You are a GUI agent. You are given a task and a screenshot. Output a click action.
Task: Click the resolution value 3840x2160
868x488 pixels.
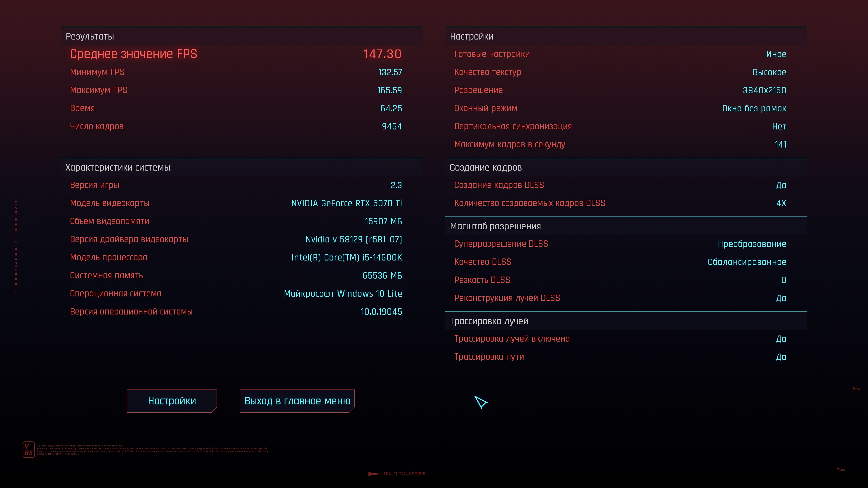coord(764,90)
